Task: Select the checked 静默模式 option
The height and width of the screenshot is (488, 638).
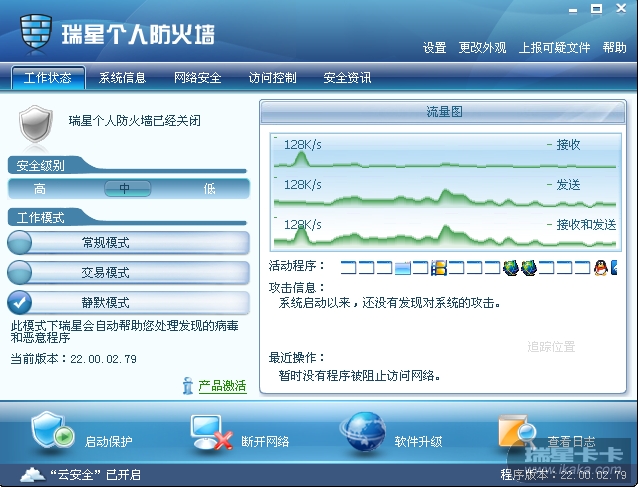Action: tap(129, 302)
